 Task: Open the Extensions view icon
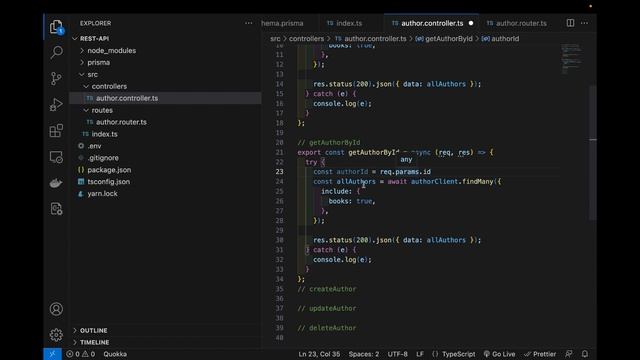[x=56, y=131]
